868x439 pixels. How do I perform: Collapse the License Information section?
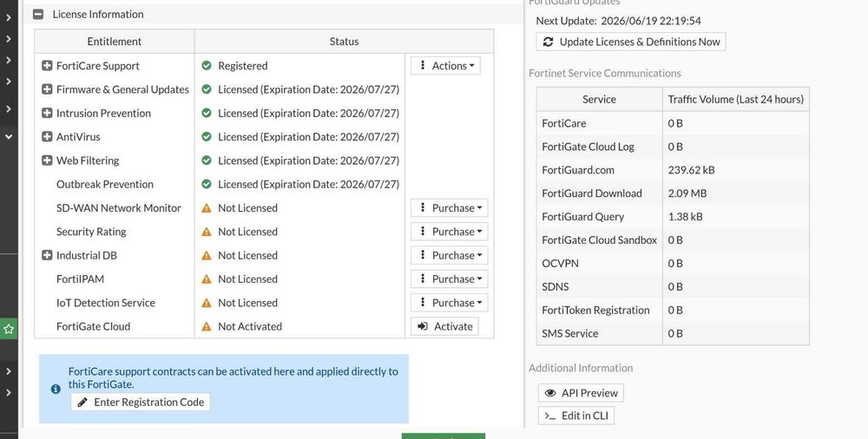coord(38,15)
